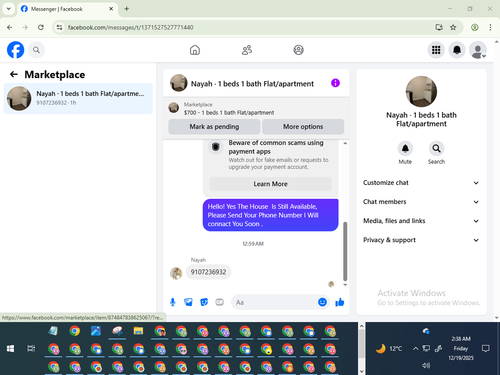
Task: Mark the listing as pending
Action: pos(214,127)
